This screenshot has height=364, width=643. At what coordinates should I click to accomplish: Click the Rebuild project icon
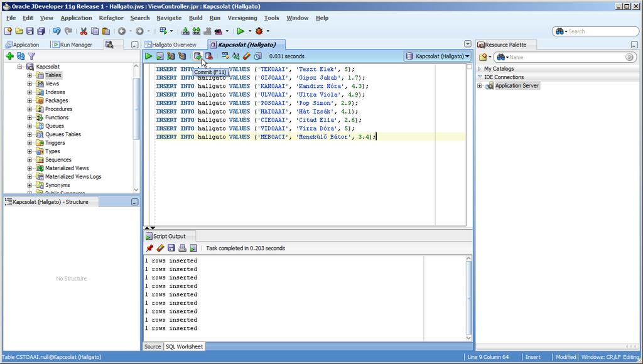(x=197, y=31)
